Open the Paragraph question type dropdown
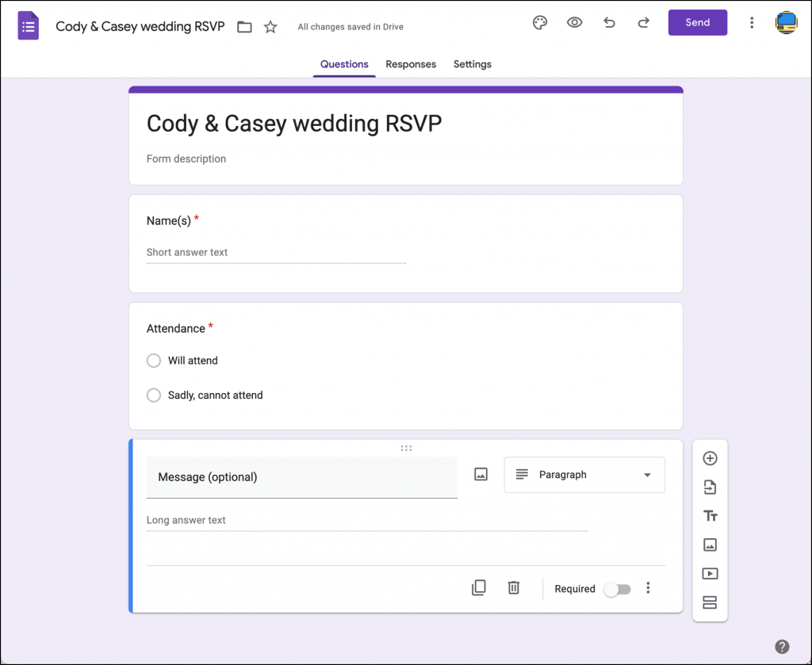 tap(584, 475)
